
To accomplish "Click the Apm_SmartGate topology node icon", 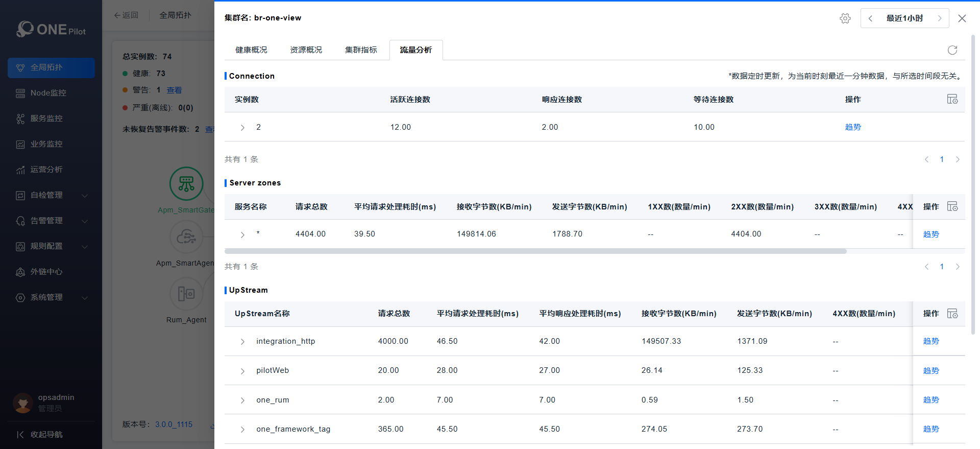I will pos(186,184).
